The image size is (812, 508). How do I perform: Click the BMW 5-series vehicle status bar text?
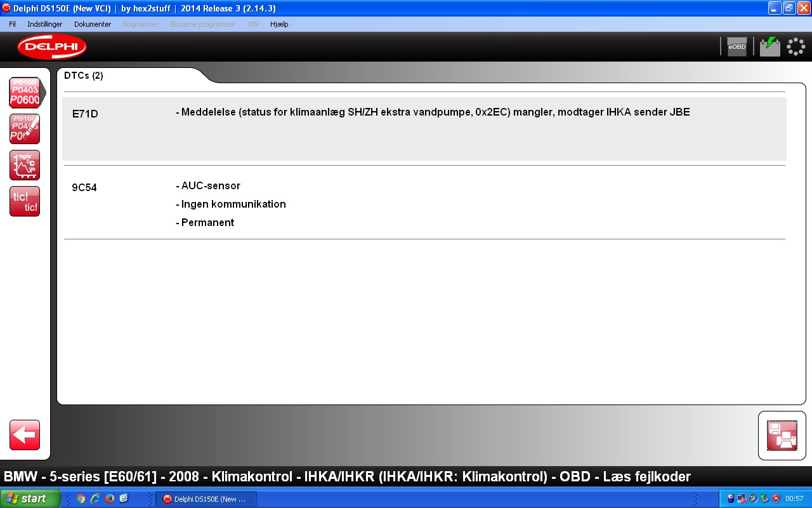[x=347, y=476]
